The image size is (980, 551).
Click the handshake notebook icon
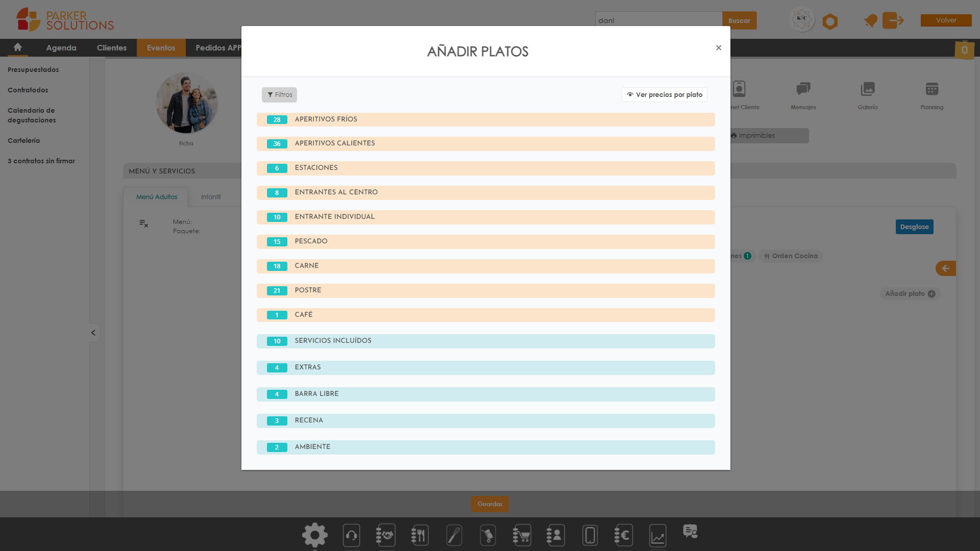click(x=385, y=535)
